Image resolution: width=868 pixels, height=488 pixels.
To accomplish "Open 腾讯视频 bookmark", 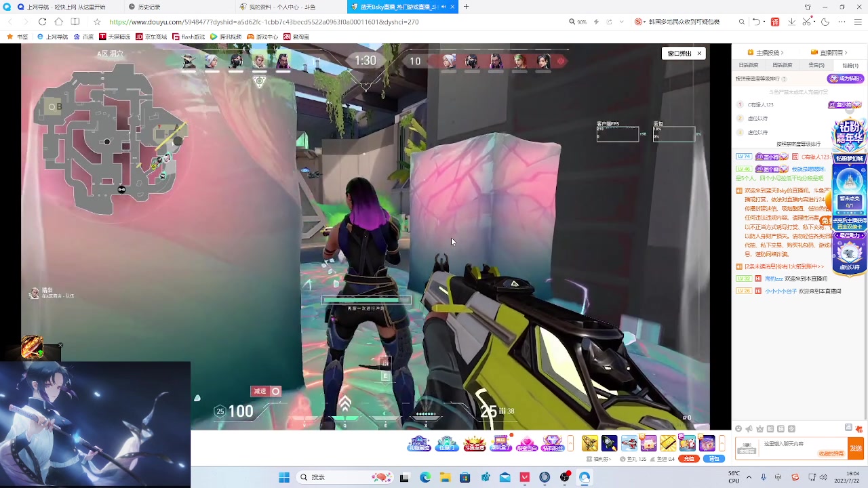I will coord(226,37).
